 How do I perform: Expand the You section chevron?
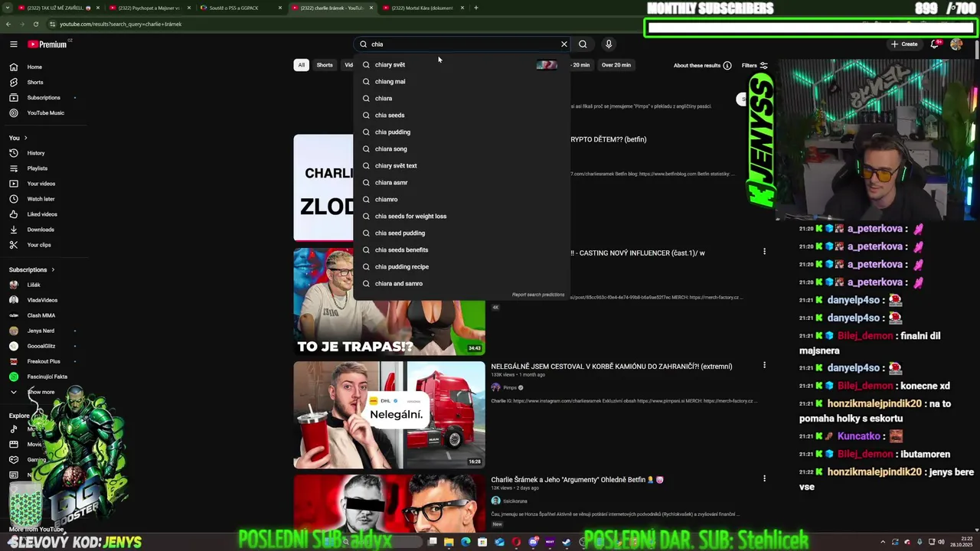25,138
